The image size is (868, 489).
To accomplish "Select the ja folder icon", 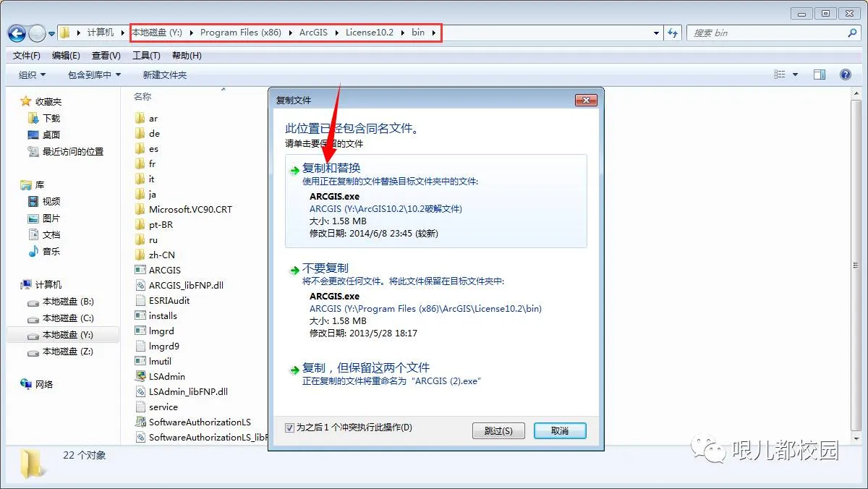I will coord(140,194).
